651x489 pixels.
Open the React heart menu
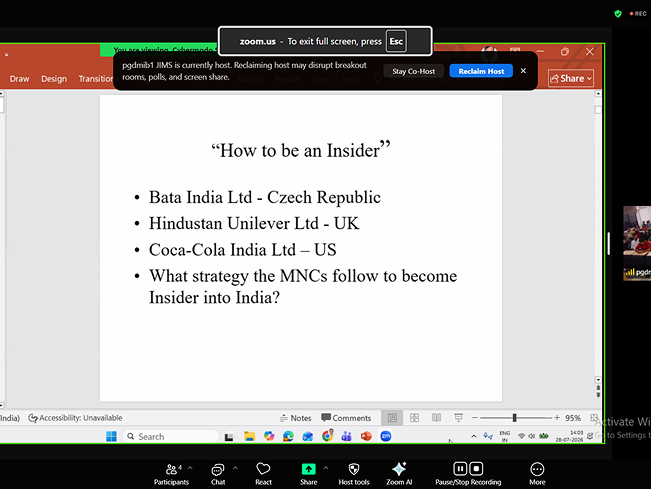click(263, 473)
